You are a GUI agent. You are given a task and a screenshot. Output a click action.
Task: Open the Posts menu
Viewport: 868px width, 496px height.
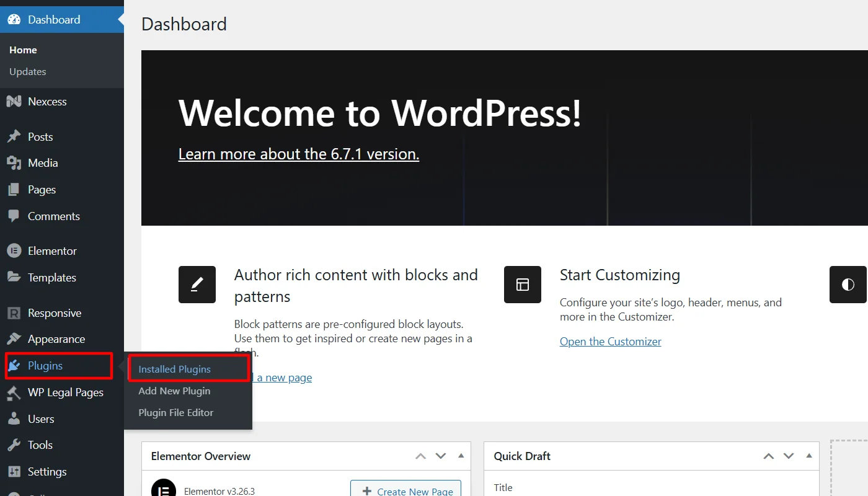click(x=62, y=136)
